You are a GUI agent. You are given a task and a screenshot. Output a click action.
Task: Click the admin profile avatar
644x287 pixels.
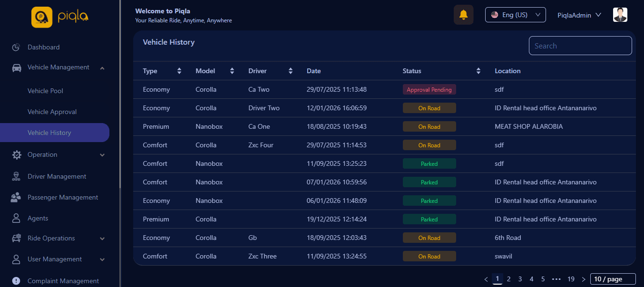pyautogui.click(x=620, y=15)
